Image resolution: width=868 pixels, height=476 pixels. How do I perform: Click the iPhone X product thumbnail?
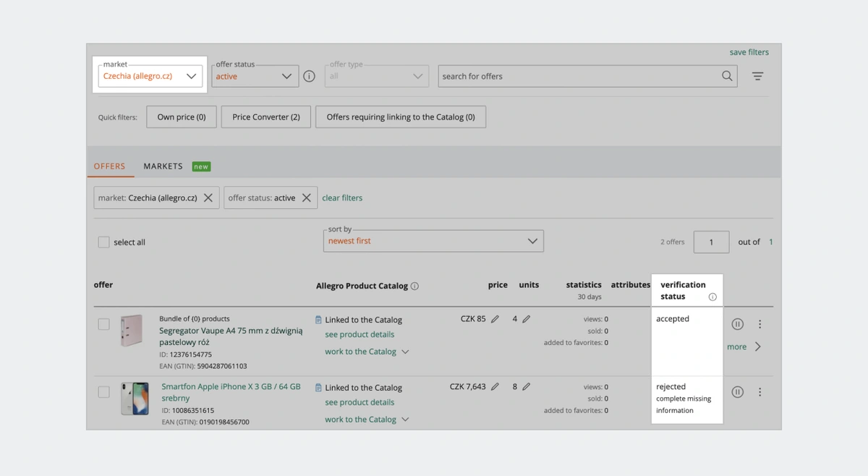[135, 399]
